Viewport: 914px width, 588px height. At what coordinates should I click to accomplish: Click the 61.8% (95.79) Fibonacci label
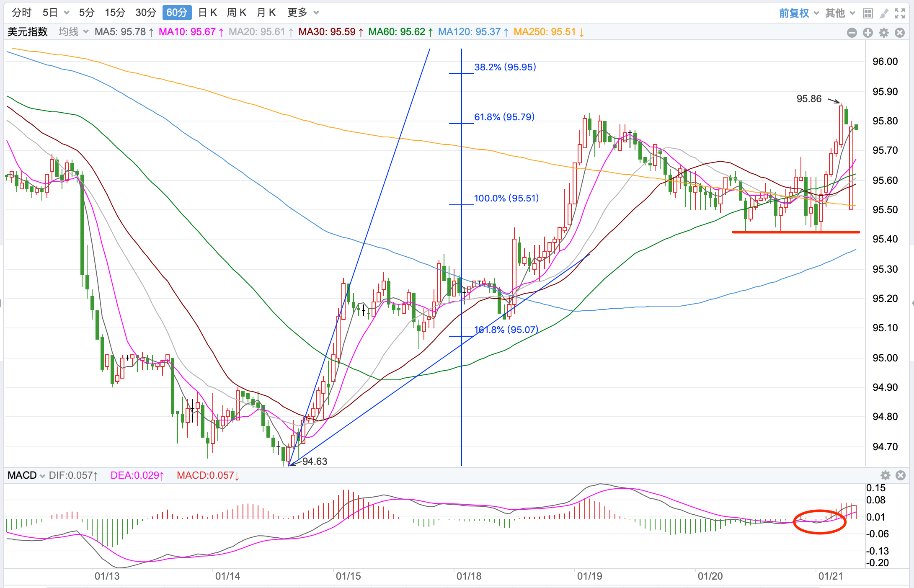click(504, 117)
